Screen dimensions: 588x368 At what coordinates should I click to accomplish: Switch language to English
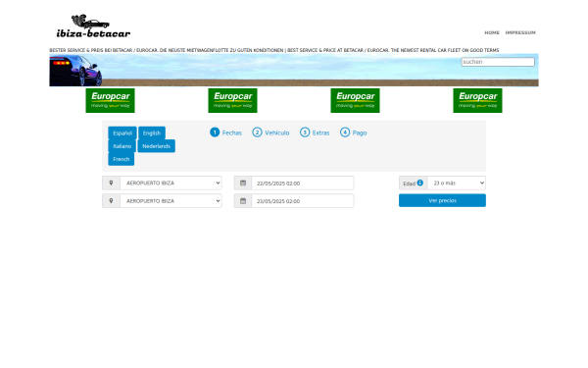[x=152, y=132]
